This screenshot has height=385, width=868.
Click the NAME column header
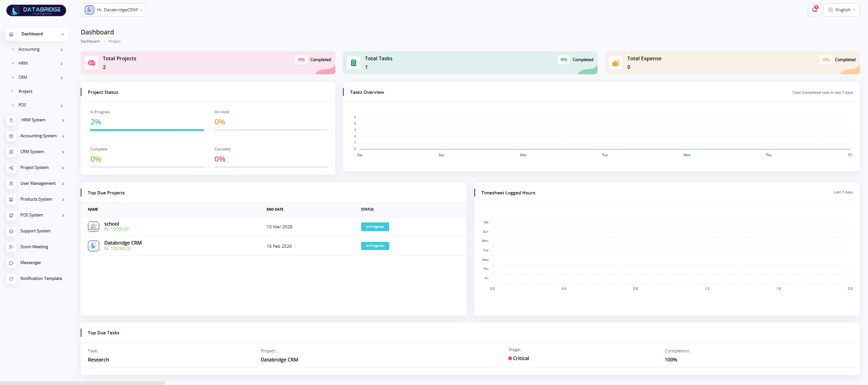[x=93, y=209]
